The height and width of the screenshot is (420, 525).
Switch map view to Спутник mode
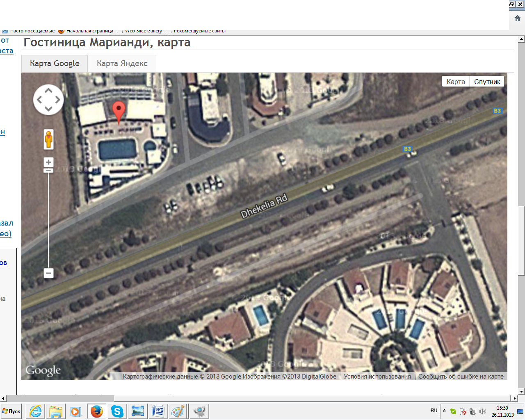click(x=487, y=82)
